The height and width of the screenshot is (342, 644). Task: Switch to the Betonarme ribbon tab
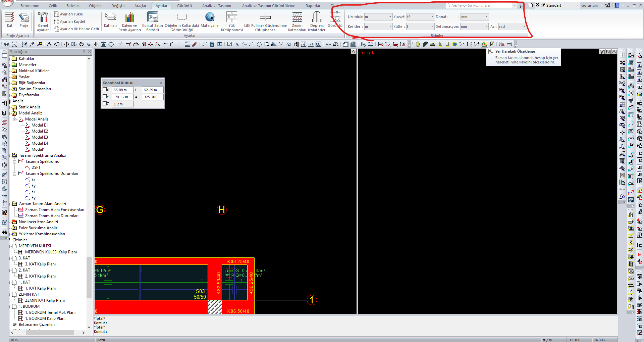30,6
